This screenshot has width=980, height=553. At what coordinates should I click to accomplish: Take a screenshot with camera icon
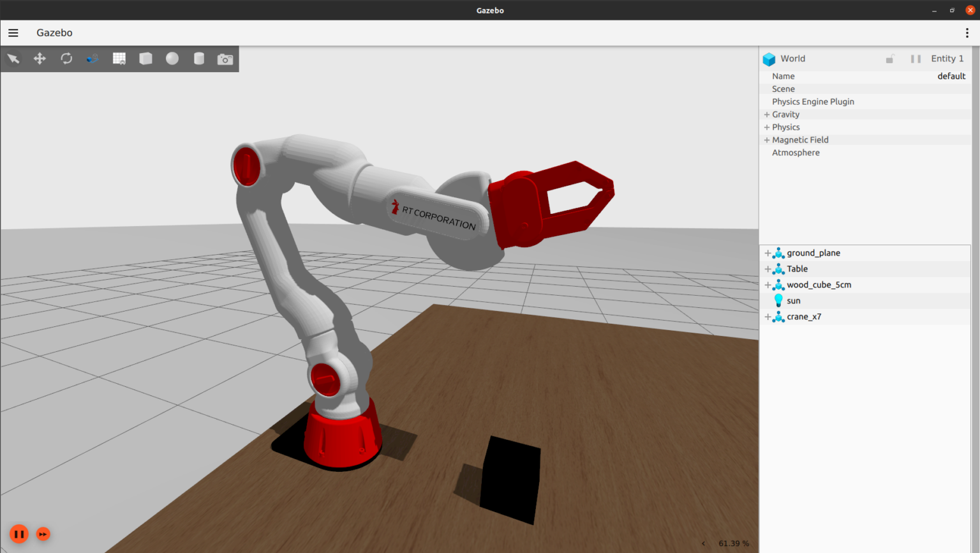(225, 59)
